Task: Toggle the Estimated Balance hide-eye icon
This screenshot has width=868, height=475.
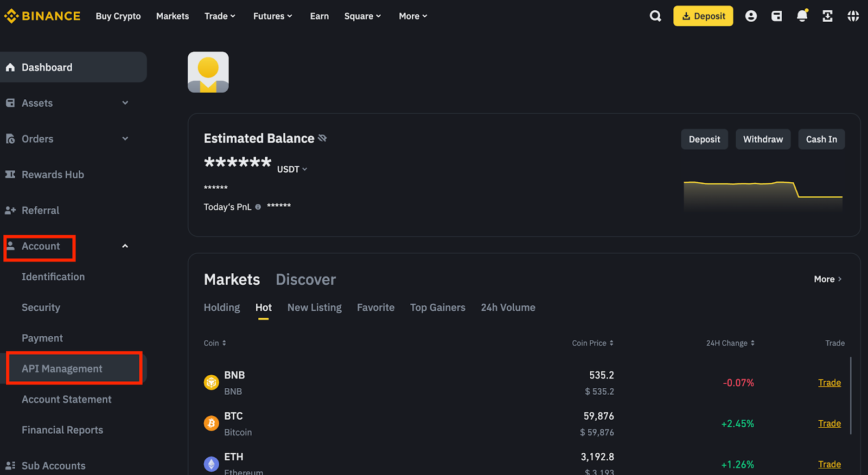Action: (322, 138)
